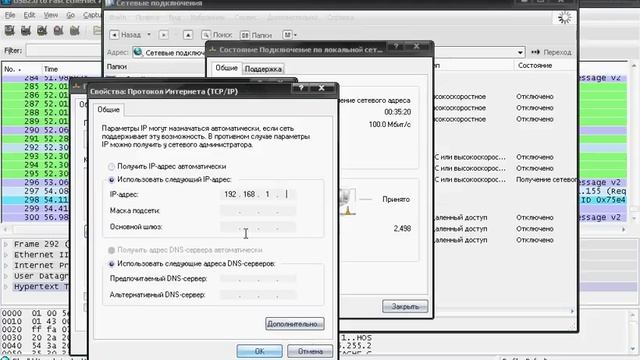Click the Переход go button
The width and height of the screenshot is (640, 360).
[x=552, y=52]
